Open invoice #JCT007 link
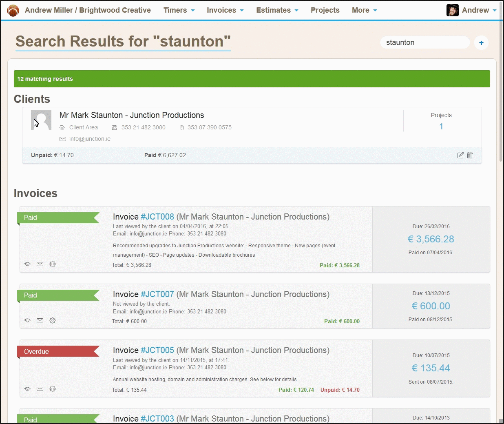The width and height of the screenshot is (504, 424). pyautogui.click(x=157, y=294)
